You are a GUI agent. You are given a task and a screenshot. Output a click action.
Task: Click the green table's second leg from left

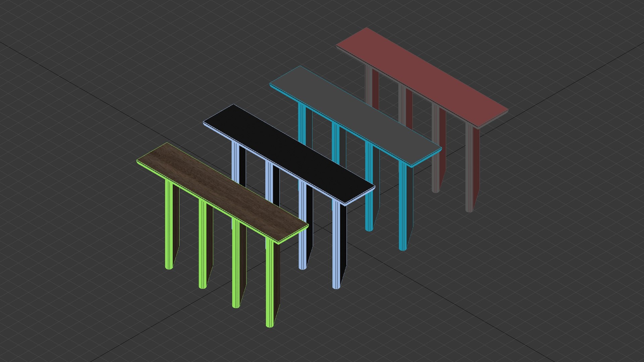pos(205,244)
